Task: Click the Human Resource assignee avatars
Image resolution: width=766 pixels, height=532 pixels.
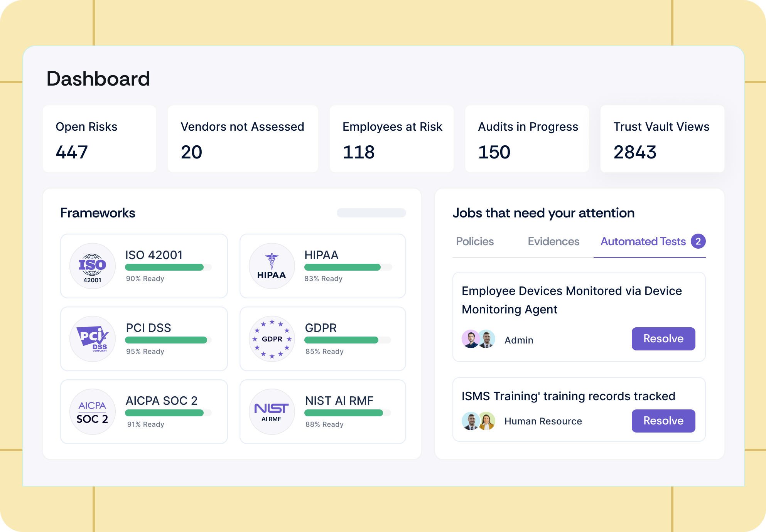Action: 479,421
